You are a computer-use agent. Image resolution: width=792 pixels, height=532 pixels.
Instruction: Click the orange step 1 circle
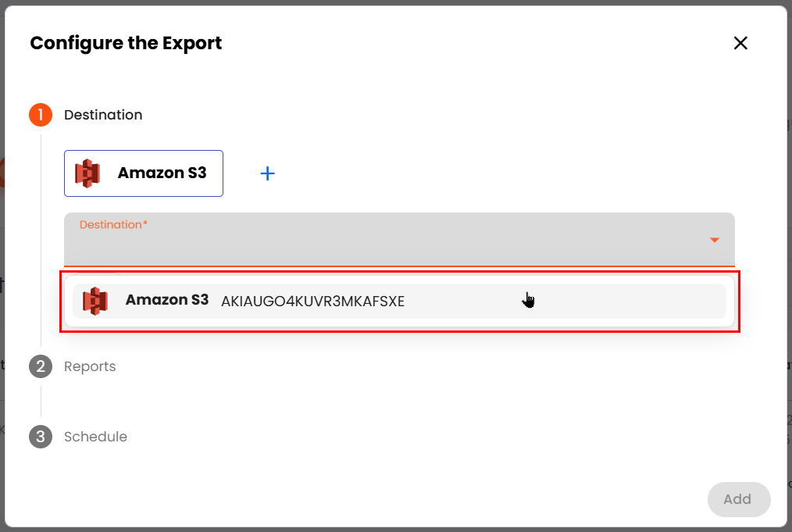(x=41, y=115)
